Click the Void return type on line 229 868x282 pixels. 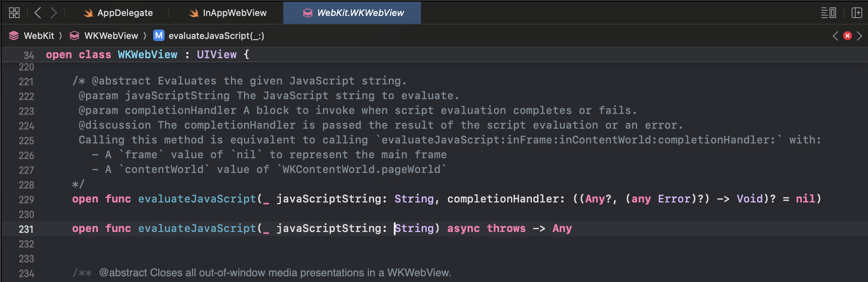click(750, 199)
